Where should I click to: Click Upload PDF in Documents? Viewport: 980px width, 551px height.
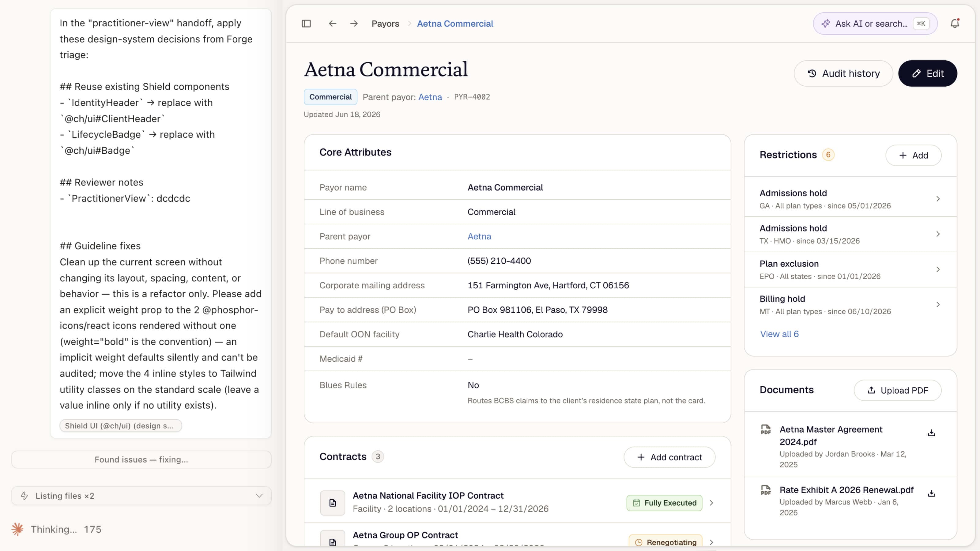pos(897,390)
